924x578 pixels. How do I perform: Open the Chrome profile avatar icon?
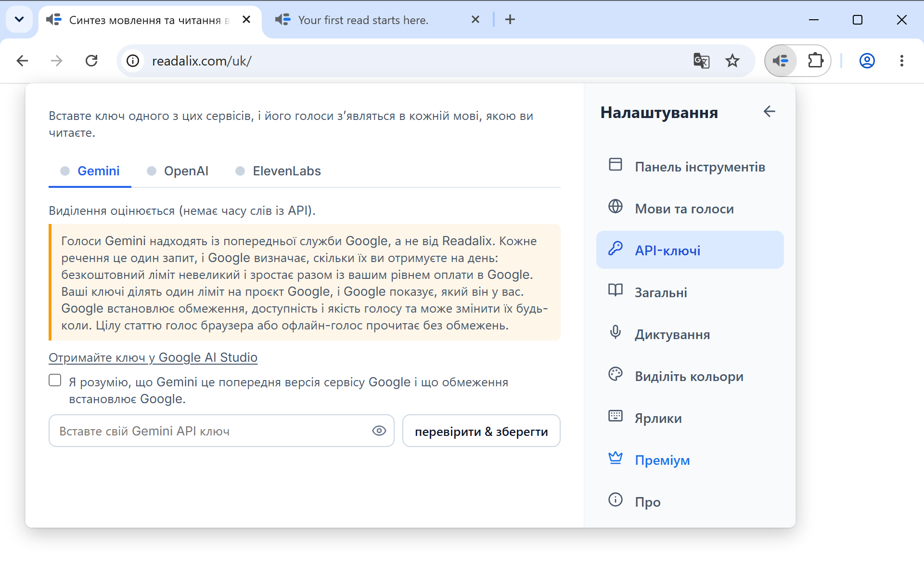point(867,61)
